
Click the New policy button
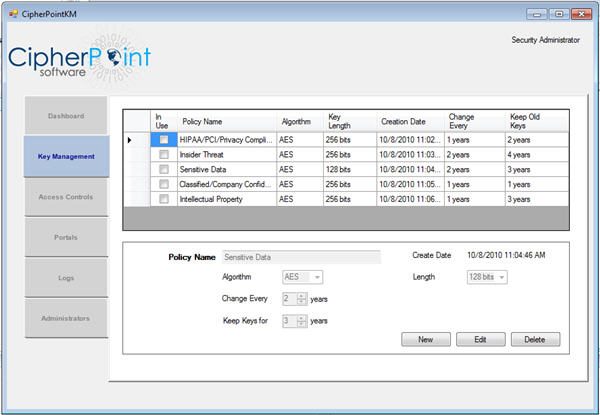[x=426, y=339]
